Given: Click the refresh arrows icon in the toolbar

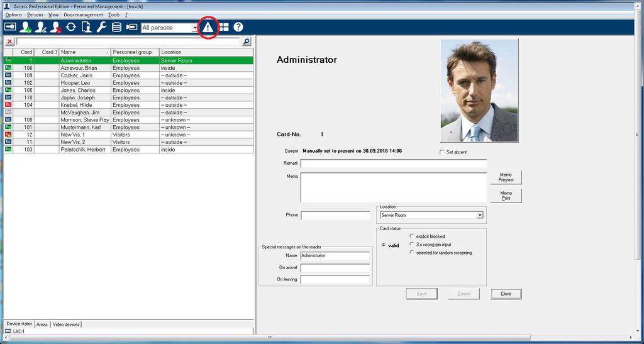Looking at the screenshot, I should 71,27.
